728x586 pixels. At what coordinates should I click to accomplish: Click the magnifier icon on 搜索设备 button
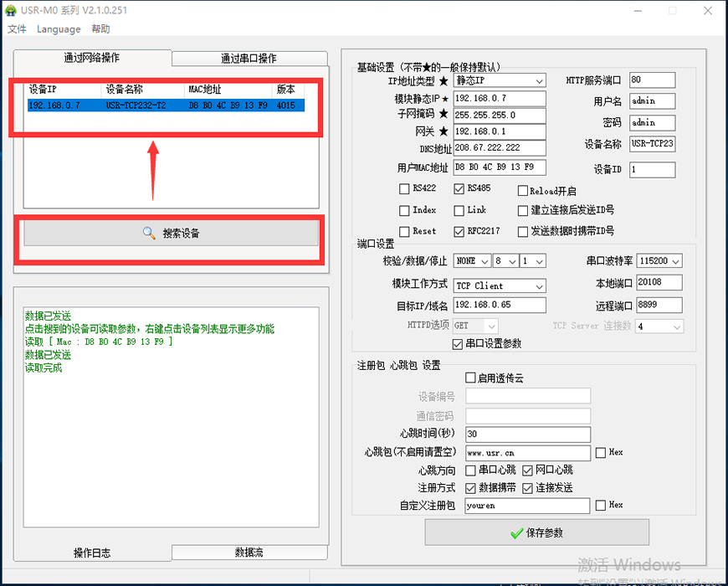pos(149,234)
